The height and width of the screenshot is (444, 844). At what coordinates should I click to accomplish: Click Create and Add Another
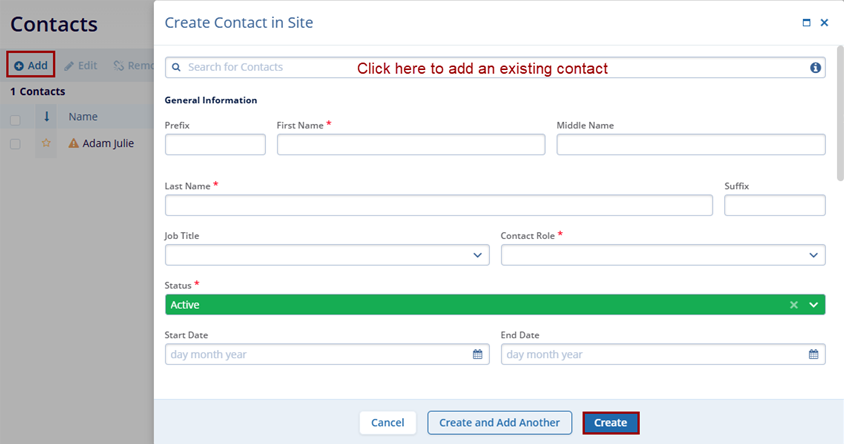click(x=500, y=423)
